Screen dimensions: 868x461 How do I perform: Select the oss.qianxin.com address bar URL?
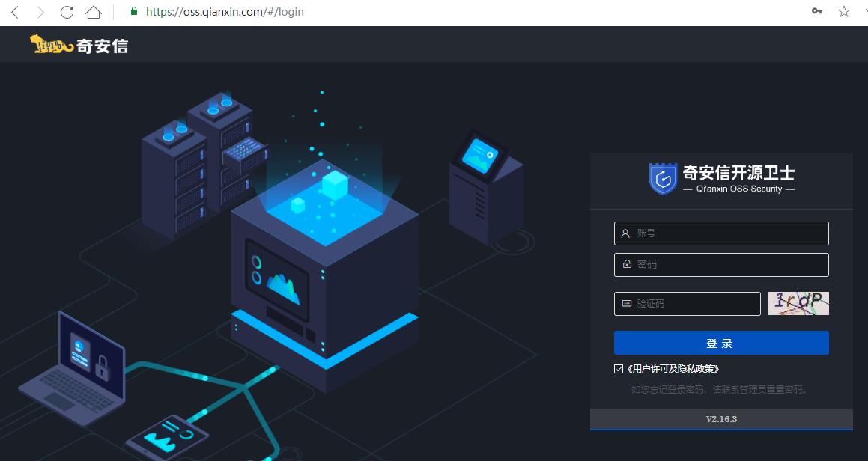225,12
